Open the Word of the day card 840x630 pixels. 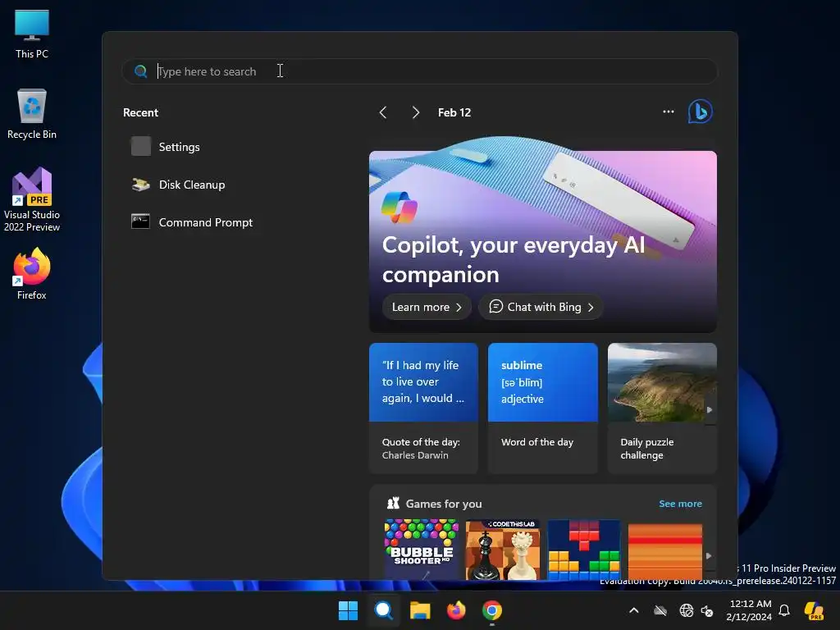(543, 409)
